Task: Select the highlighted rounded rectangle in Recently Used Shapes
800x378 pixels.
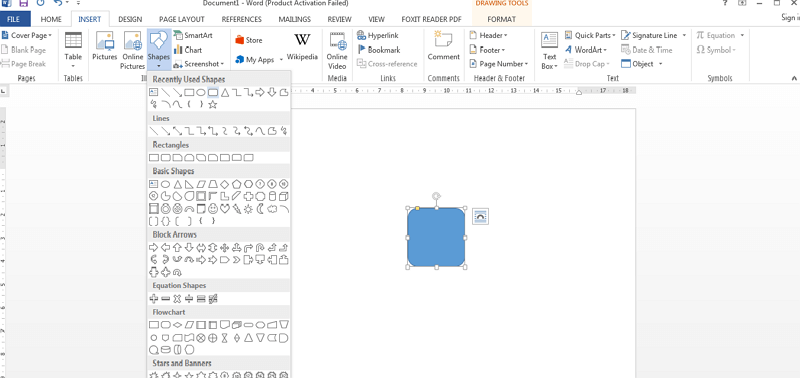Action: click(213, 92)
